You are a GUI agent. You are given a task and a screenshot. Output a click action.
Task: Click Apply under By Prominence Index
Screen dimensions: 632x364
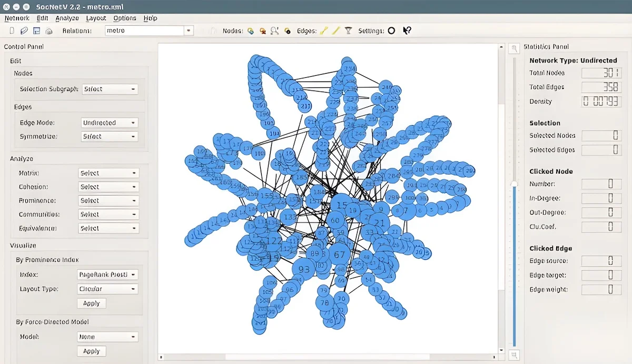click(x=92, y=303)
